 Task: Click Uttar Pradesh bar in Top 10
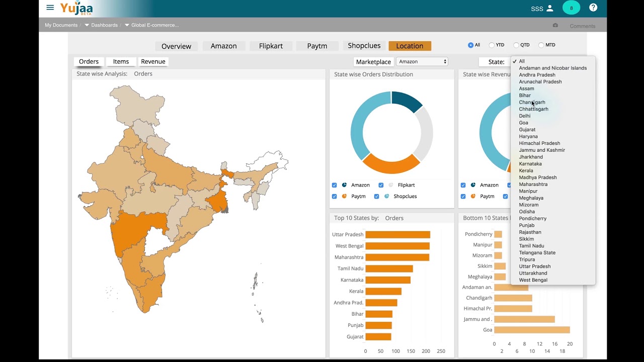(397, 234)
